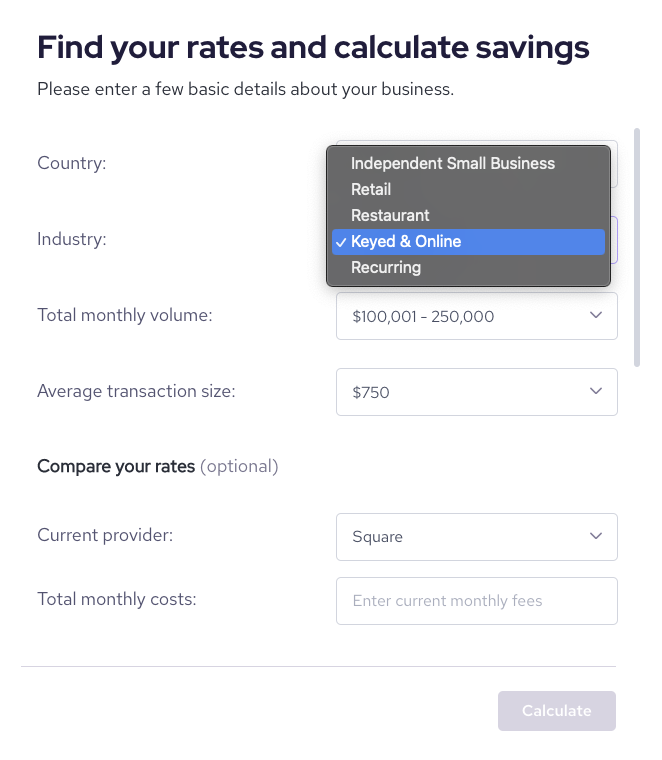
Task: Click the vertical scrollbar on the form
Action: pos(637,246)
